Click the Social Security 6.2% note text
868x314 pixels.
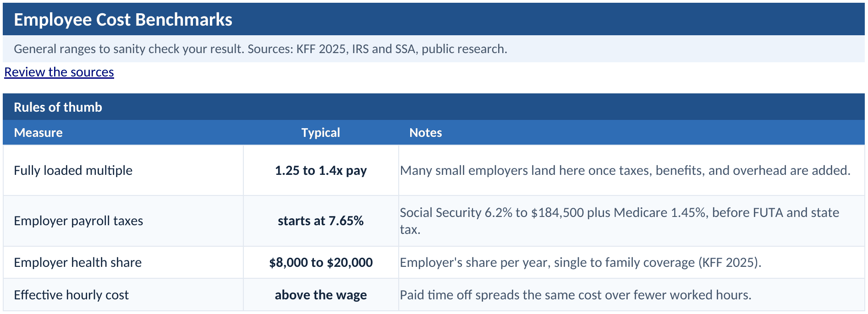[620, 221]
